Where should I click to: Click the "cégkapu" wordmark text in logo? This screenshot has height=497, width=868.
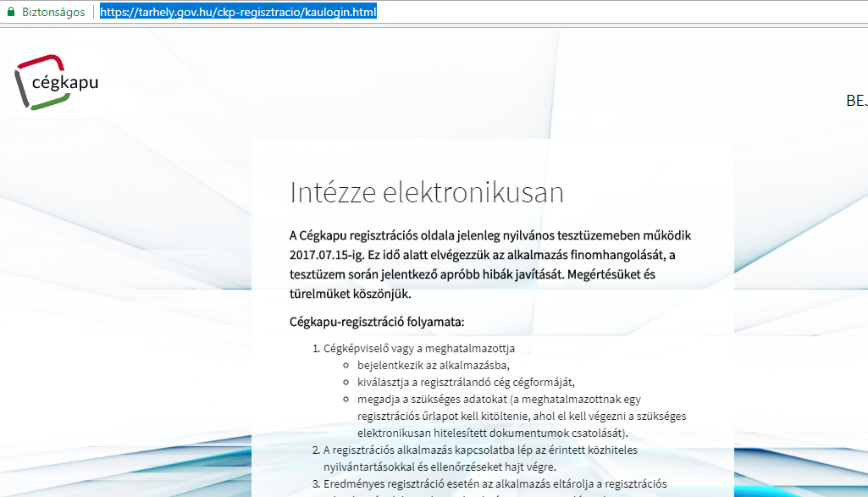tap(64, 83)
